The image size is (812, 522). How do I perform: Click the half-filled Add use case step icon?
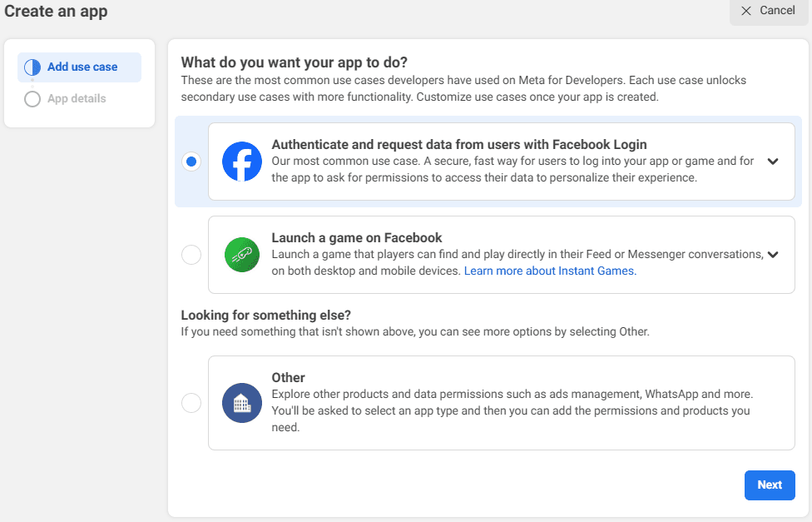(32, 67)
